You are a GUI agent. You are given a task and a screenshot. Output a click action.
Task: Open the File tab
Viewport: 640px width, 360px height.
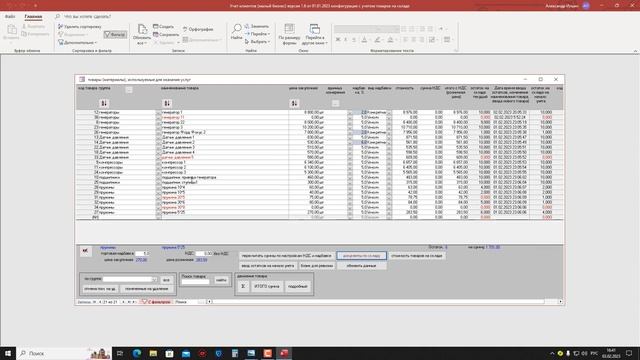tap(10, 17)
